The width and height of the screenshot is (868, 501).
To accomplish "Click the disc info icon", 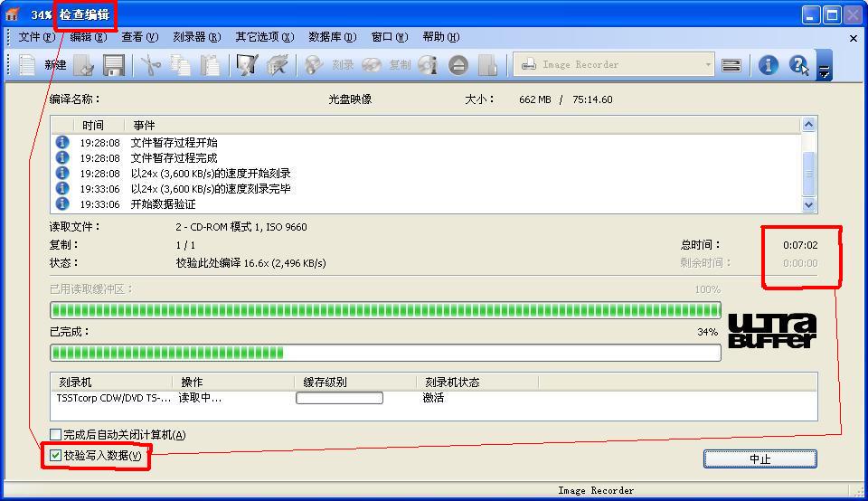I will point(428,65).
